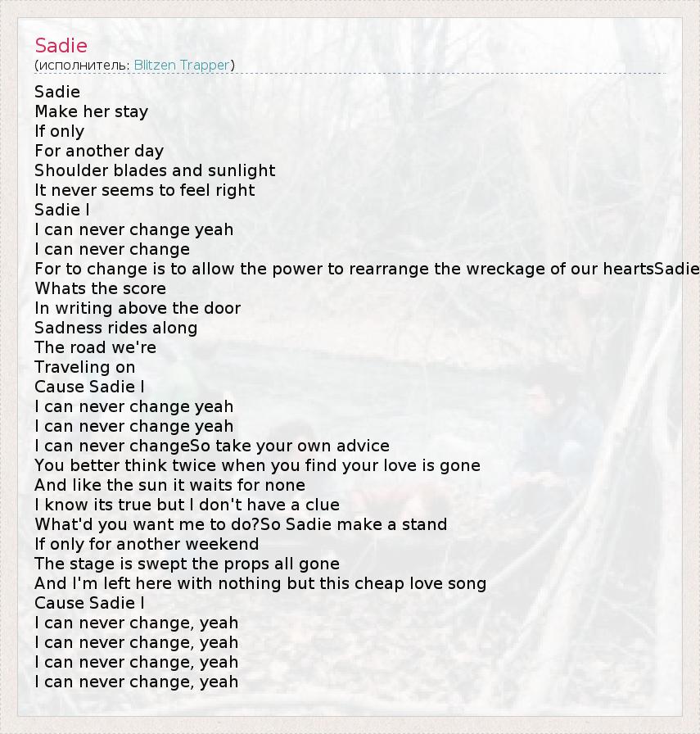Click the line "It never seems to feel right"

pos(145,190)
